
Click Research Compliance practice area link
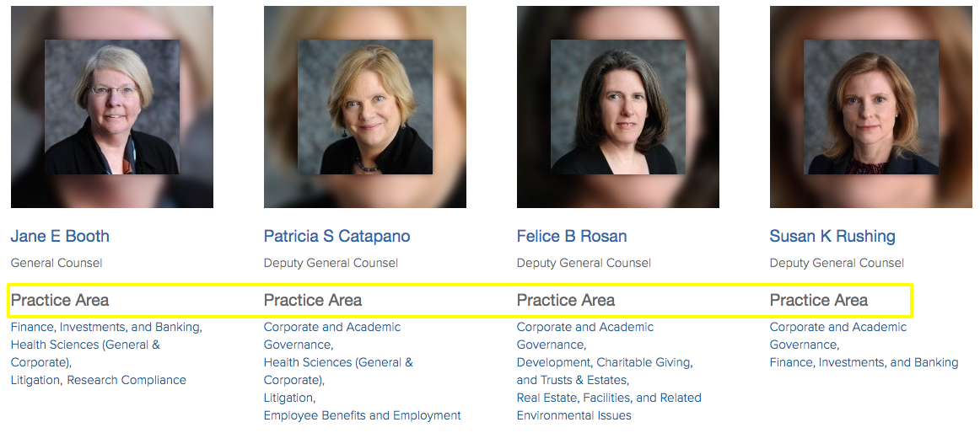[127, 380]
